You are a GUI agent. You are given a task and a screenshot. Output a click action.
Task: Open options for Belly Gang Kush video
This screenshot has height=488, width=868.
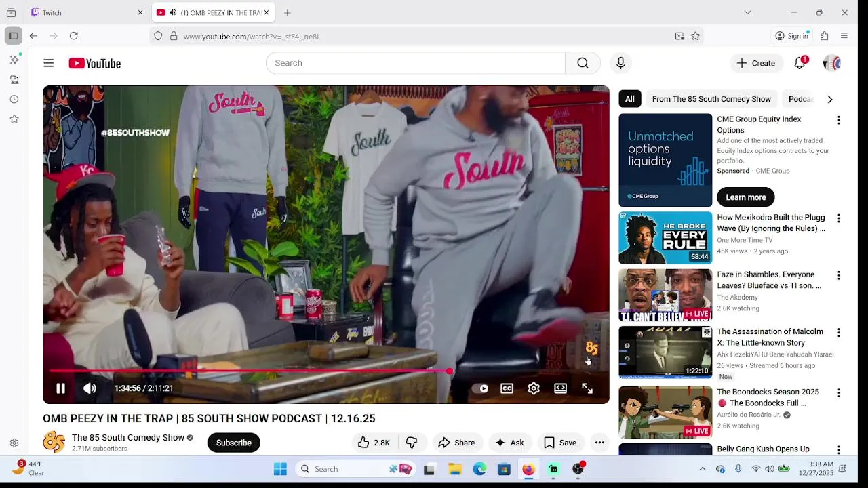(839, 449)
